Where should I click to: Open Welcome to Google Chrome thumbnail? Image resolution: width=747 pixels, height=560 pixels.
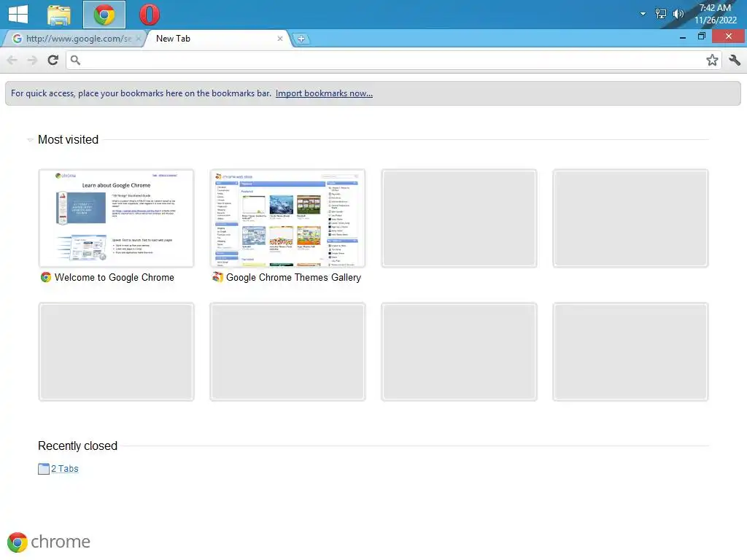116,218
